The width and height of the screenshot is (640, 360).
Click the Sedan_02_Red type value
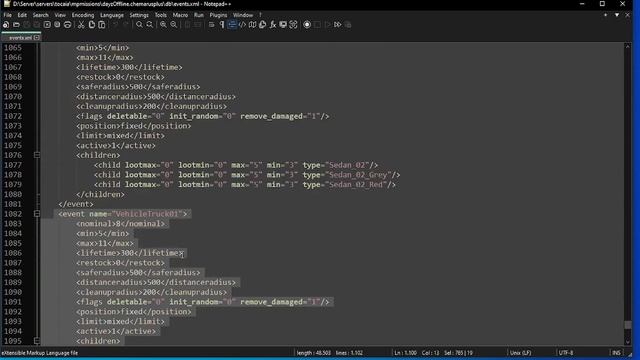point(356,184)
